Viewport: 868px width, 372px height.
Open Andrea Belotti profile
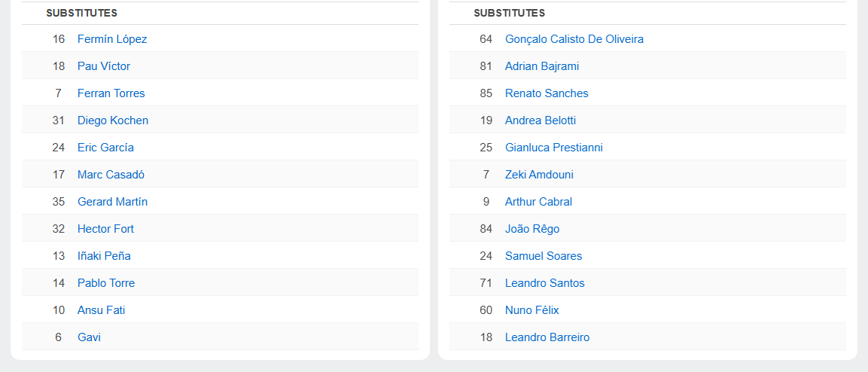coord(541,120)
